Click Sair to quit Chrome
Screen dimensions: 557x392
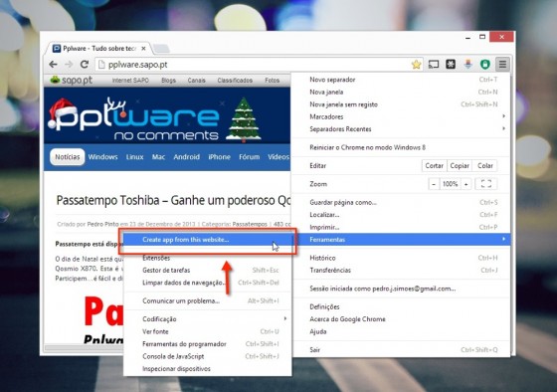pyautogui.click(x=401, y=349)
